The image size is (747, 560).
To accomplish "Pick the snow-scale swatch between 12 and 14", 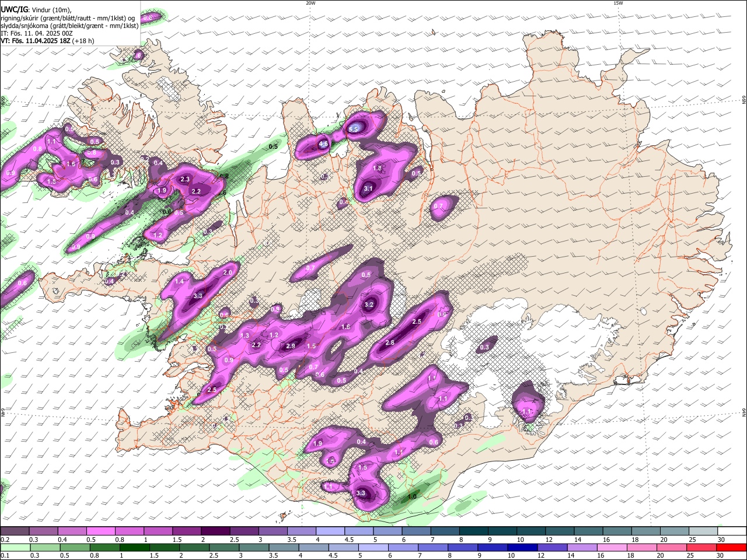I will 560,531.
